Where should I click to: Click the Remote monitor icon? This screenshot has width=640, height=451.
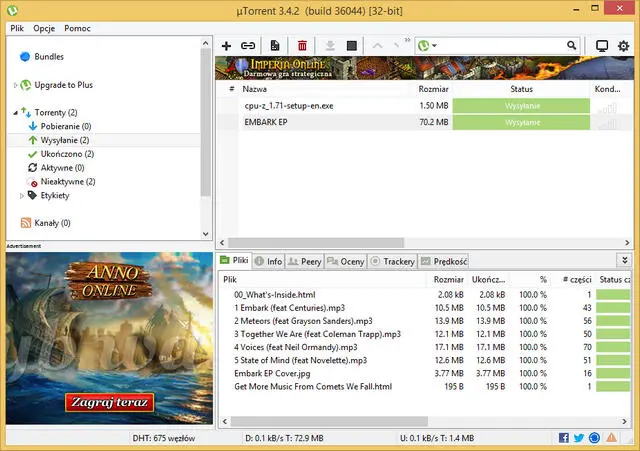point(602,46)
